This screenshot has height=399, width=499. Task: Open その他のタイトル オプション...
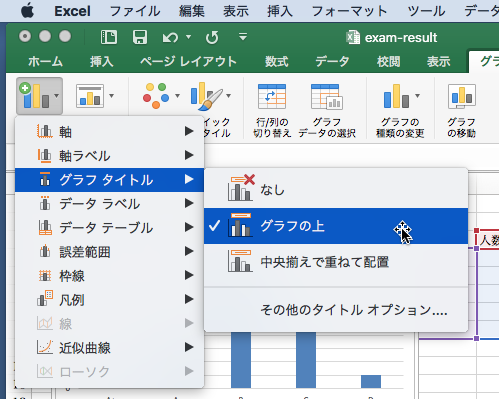click(x=336, y=310)
